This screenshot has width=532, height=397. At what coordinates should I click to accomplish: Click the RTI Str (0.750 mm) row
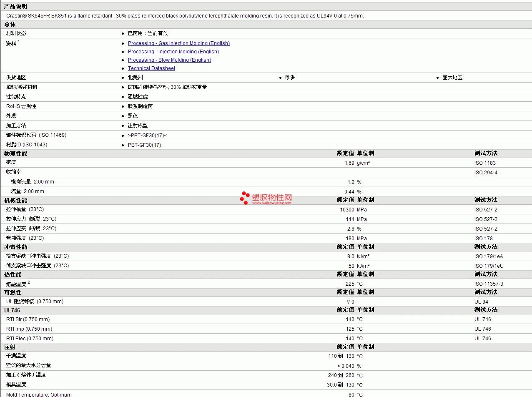click(28, 319)
